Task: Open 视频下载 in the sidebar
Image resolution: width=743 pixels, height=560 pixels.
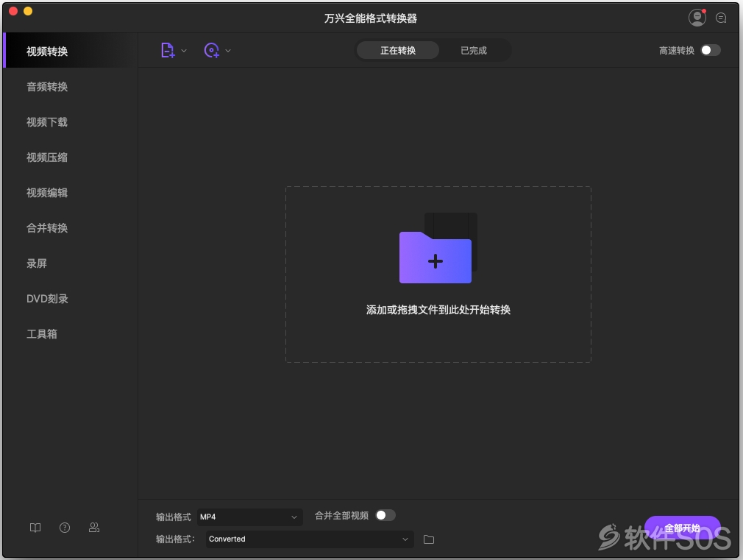Action: tap(70, 122)
